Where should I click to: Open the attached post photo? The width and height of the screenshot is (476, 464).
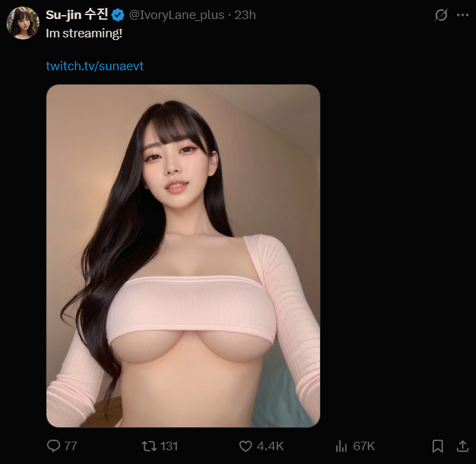183,256
